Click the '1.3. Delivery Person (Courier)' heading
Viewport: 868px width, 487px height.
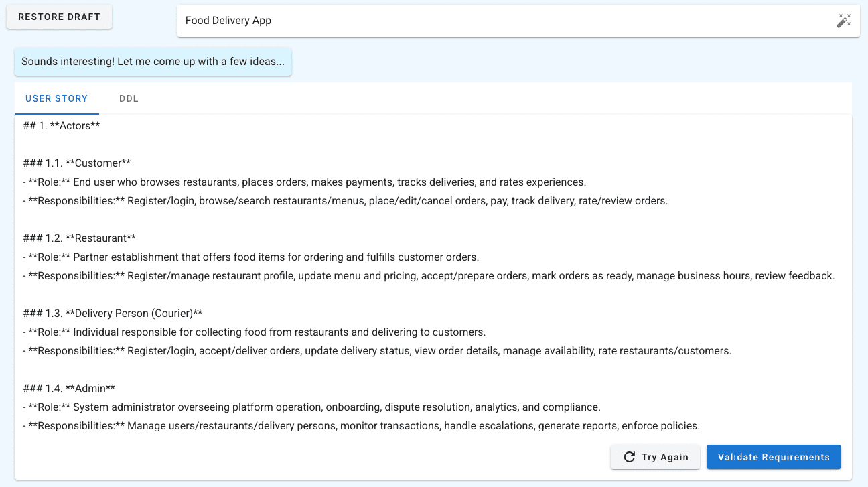pyautogui.click(x=113, y=314)
